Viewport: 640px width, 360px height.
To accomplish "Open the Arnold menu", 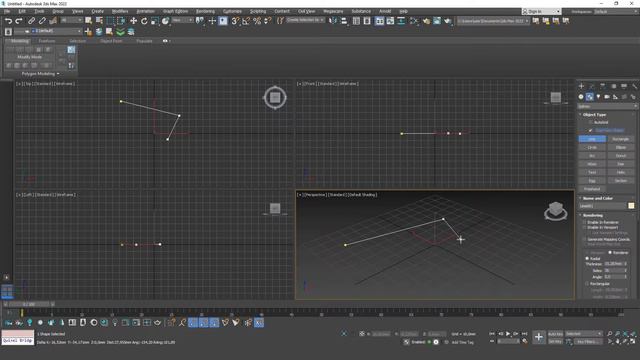I will pos(385,11).
